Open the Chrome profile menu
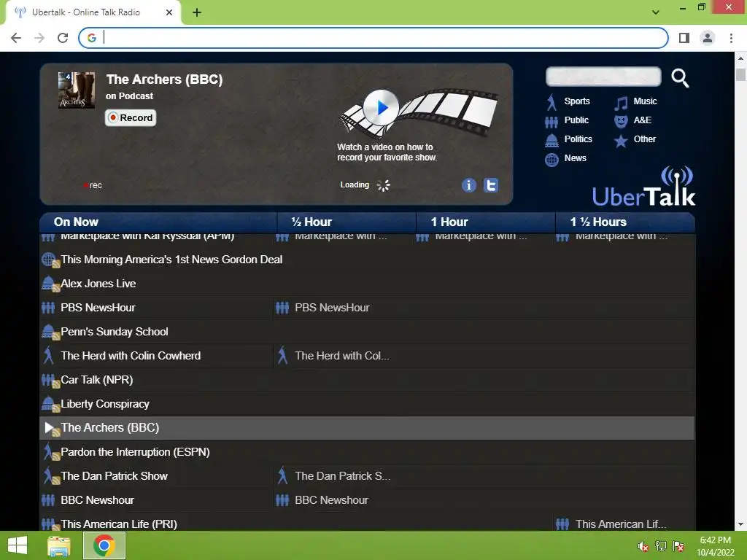The image size is (747, 560). pos(708,38)
